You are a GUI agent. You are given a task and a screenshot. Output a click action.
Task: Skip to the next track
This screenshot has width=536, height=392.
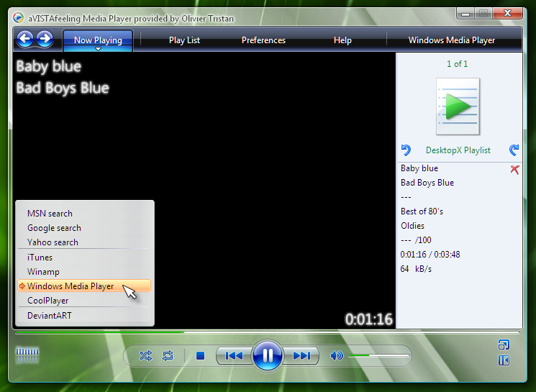pyautogui.click(x=301, y=356)
